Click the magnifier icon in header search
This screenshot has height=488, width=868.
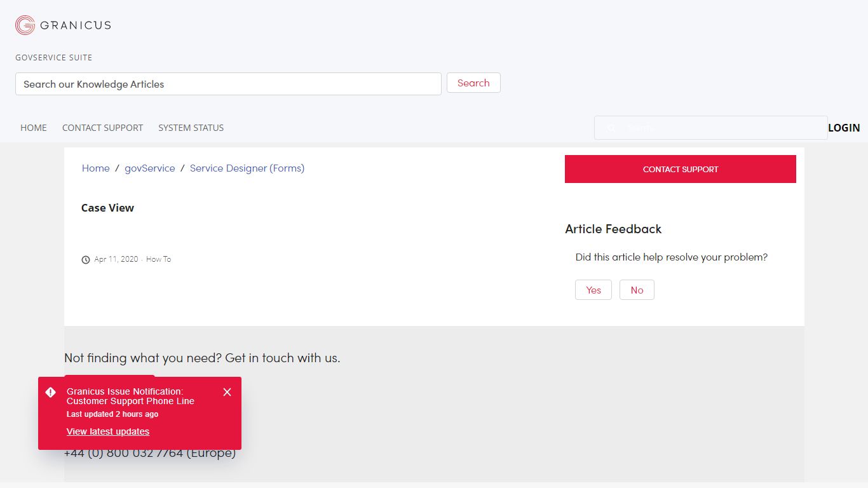[x=611, y=128]
